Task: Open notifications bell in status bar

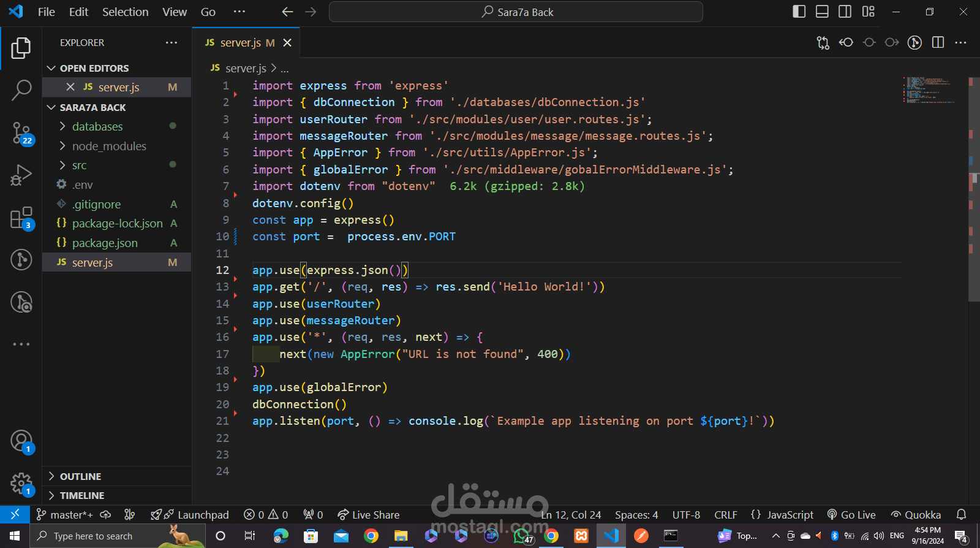Action: (961, 515)
